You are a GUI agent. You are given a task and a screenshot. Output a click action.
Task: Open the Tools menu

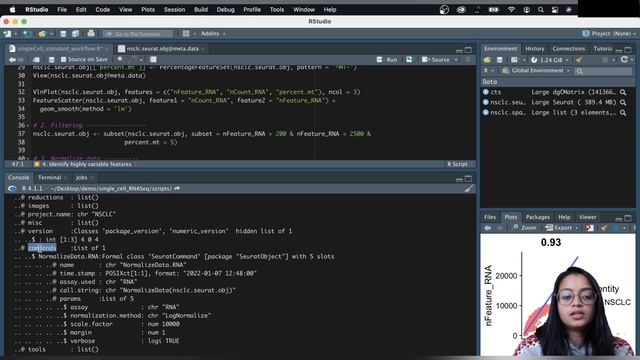(277, 9)
